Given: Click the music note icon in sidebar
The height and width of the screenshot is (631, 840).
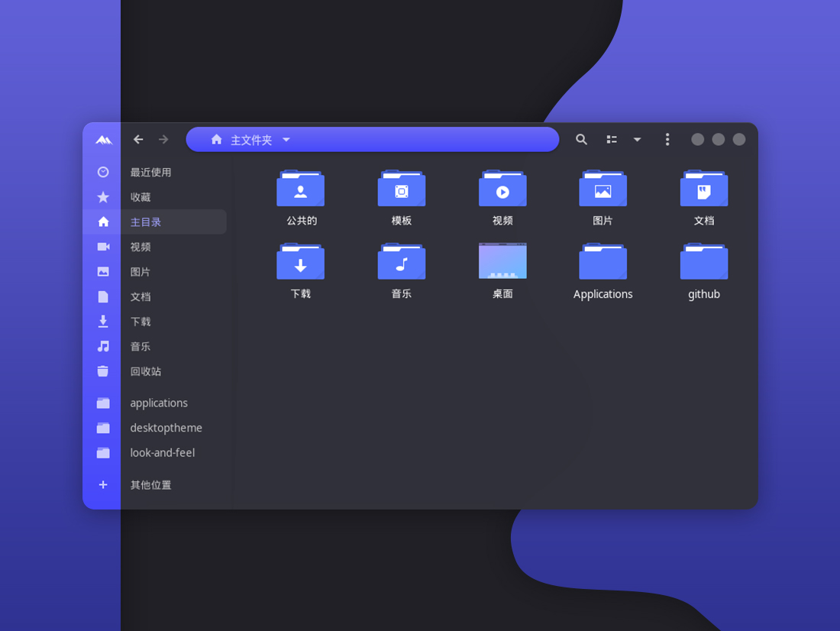Looking at the screenshot, I should click(103, 346).
